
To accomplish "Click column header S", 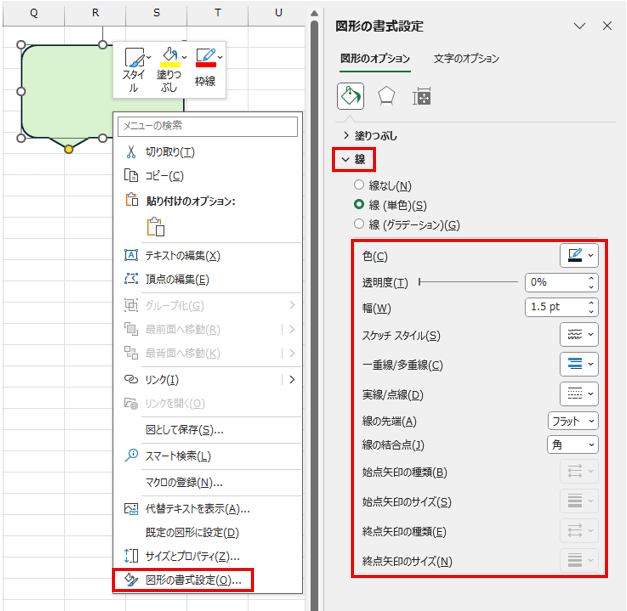I will click(x=156, y=13).
